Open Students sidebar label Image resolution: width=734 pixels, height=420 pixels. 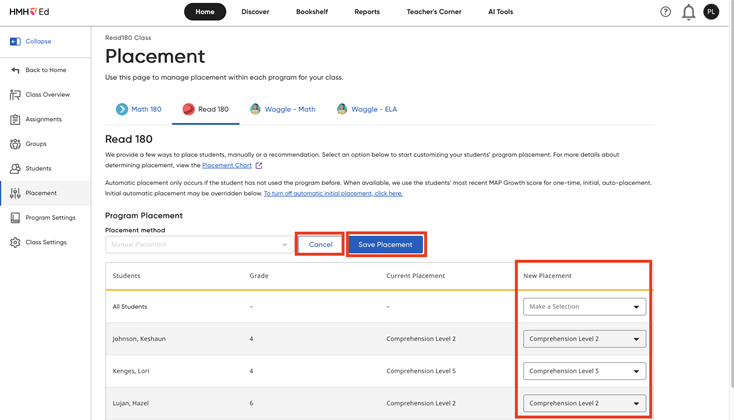(x=38, y=169)
